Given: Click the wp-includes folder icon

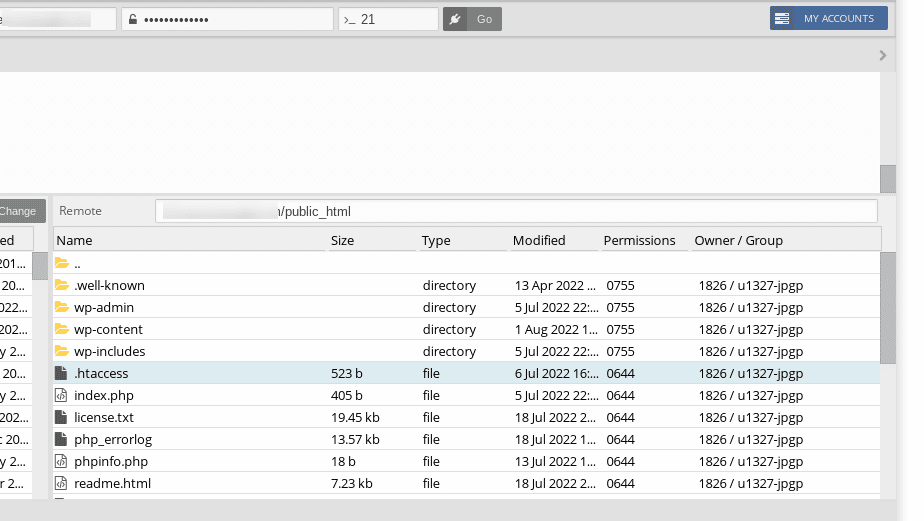Looking at the screenshot, I should pyautogui.click(x=62, y=351).
